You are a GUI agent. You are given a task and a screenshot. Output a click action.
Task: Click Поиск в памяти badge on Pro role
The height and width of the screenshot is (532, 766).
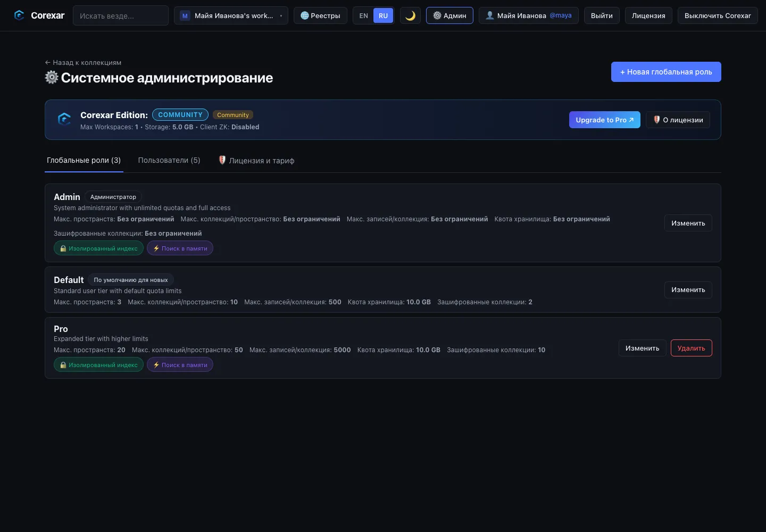(180, 364)
